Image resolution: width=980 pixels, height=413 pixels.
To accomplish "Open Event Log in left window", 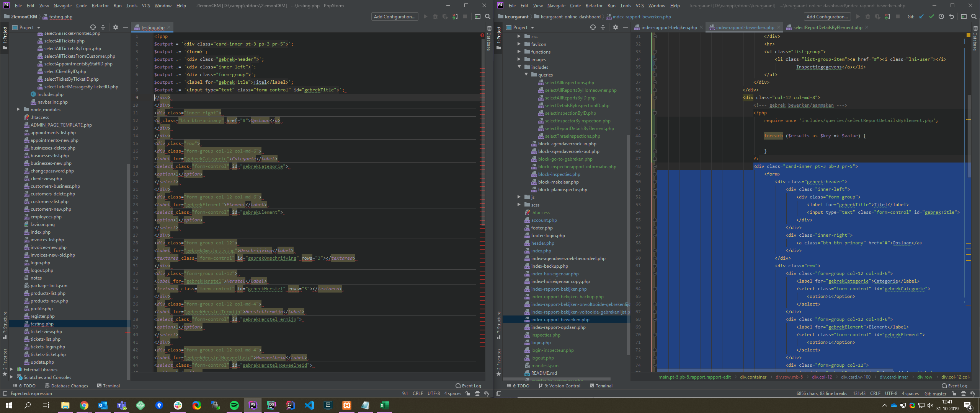I will pyautogui.click(x=468, y=386).
